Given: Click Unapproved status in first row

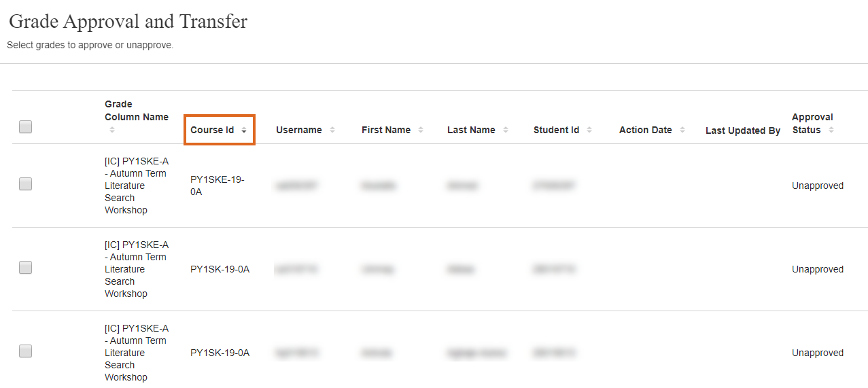Looking at the screenshot, I should click(818, 186).
